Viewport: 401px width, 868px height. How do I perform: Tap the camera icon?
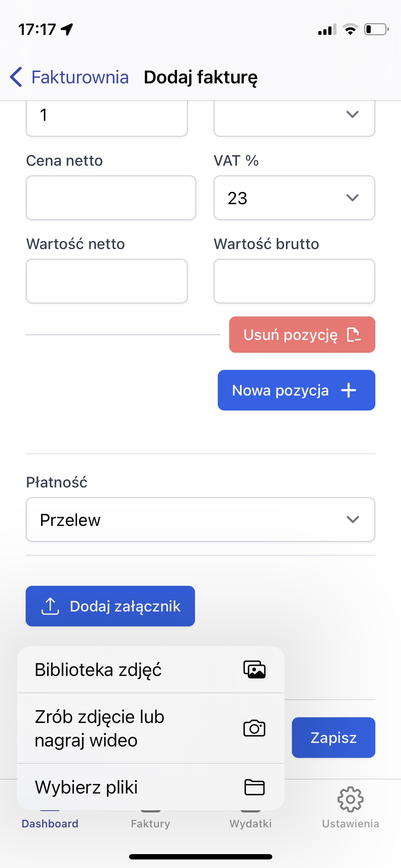254,728
